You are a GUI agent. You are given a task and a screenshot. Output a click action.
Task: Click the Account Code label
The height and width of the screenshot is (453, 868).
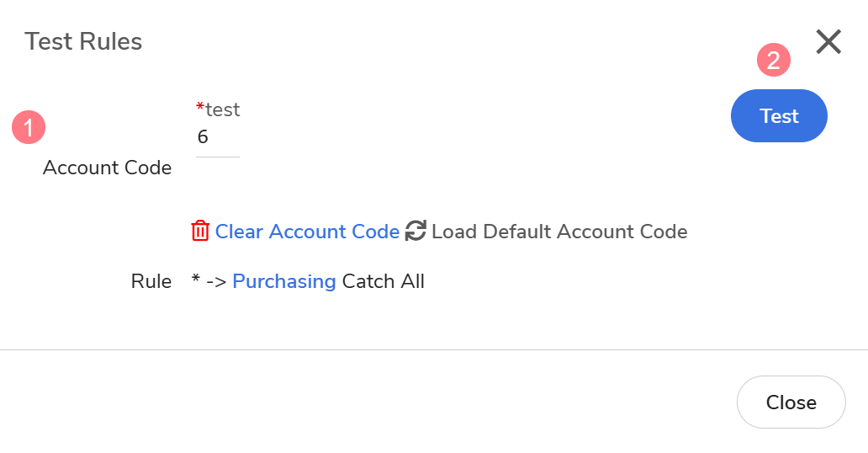107,168
